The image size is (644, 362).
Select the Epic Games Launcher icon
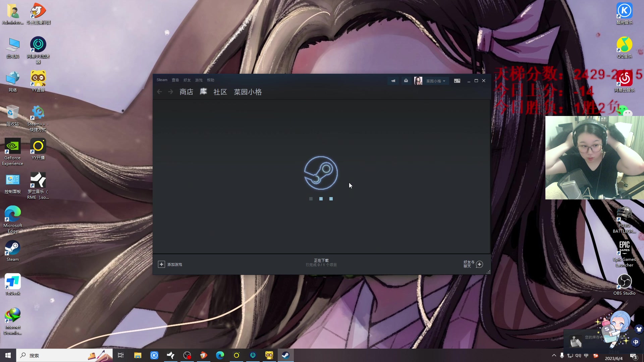(625, 253)
